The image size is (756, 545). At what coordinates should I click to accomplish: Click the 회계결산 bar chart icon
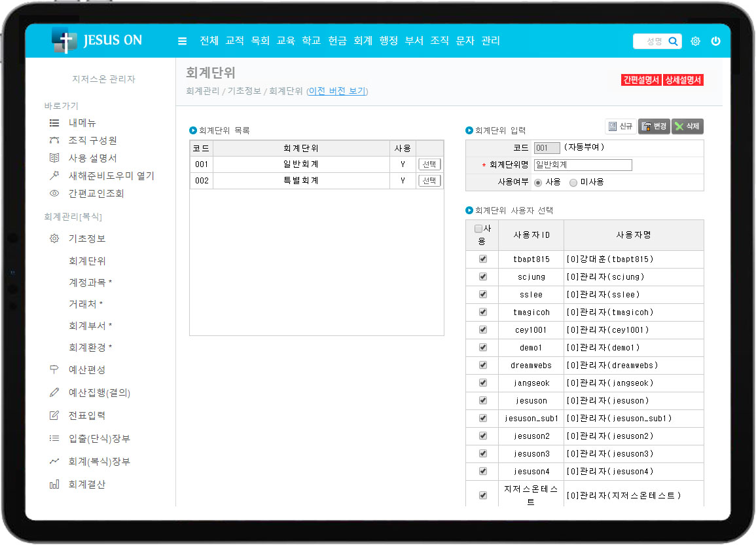pos(54,485)
